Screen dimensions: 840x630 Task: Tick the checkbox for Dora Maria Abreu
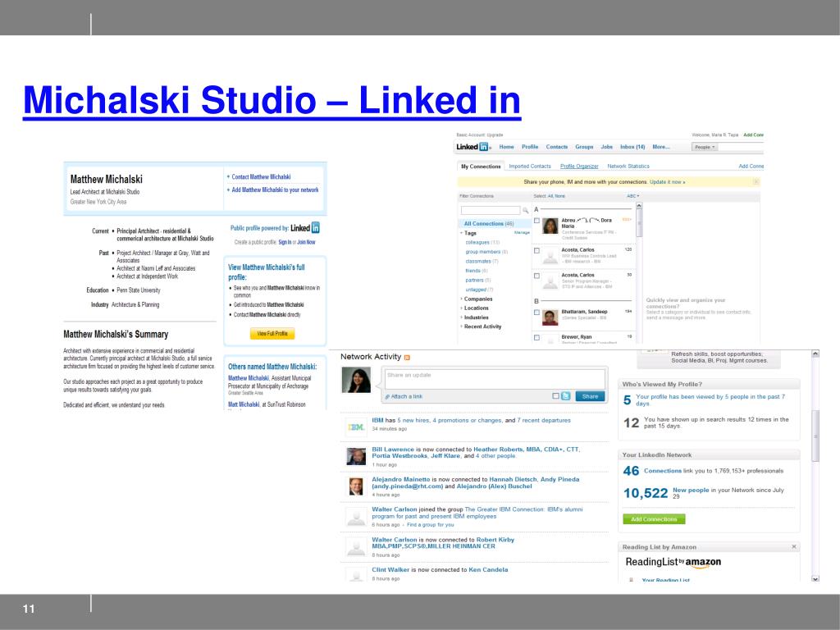coord(536,221)
